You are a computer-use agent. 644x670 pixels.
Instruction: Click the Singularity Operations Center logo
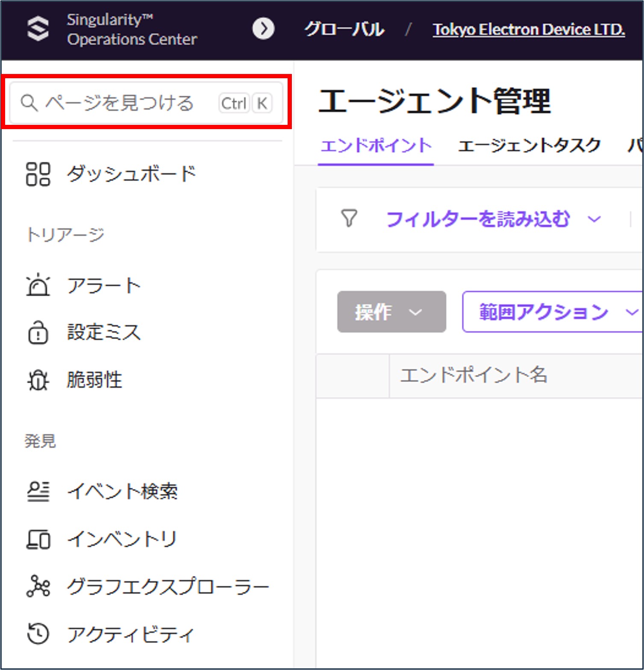point(38,29)
